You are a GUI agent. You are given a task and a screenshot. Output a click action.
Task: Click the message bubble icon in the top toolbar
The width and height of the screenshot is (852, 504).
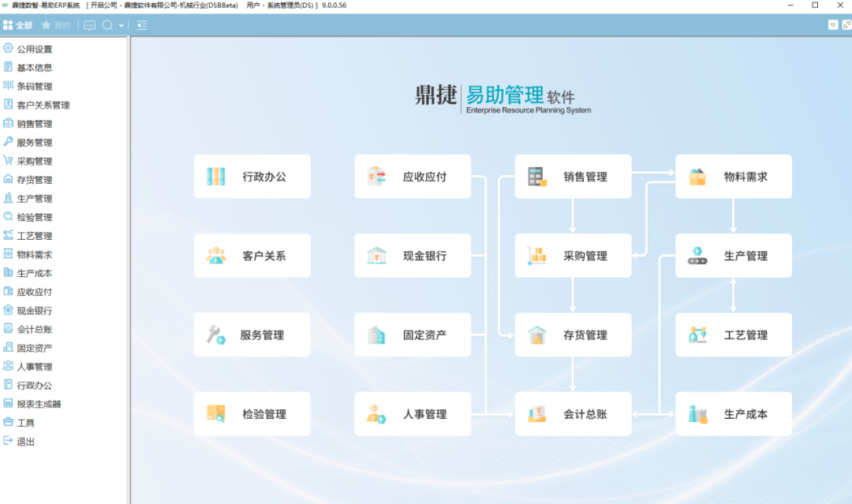click(89, 25)
